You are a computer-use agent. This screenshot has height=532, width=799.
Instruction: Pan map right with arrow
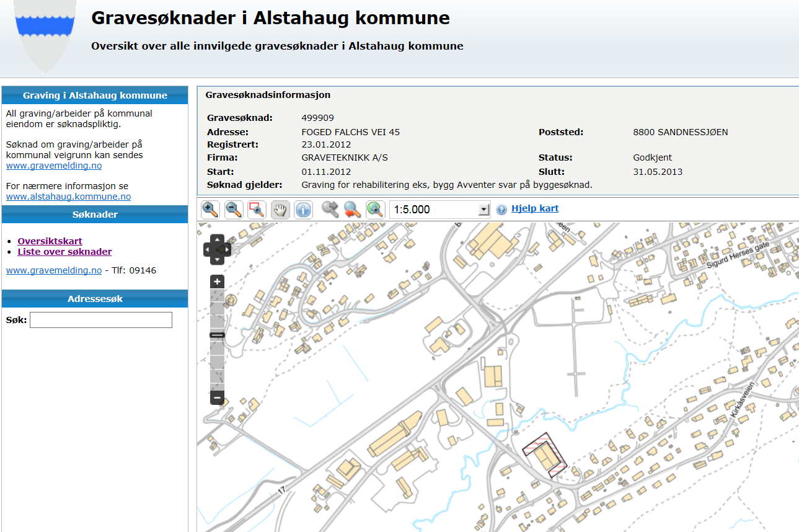pos(227,250)
